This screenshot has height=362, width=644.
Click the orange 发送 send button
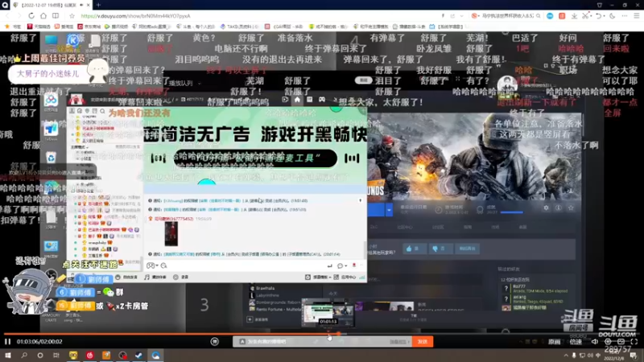click(x=422, y=341)
